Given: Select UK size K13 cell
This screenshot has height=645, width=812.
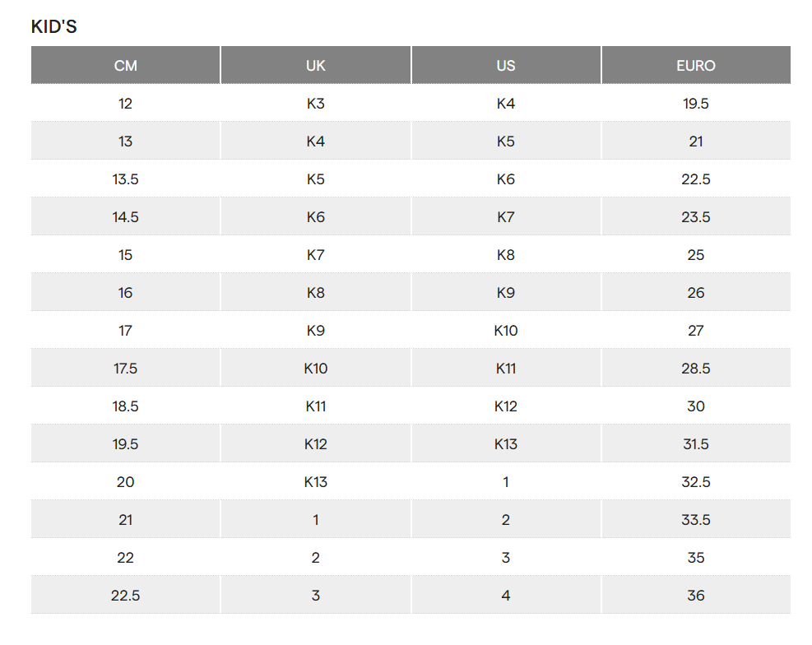Looking at the screenshot, I should (x=315, y=482).
